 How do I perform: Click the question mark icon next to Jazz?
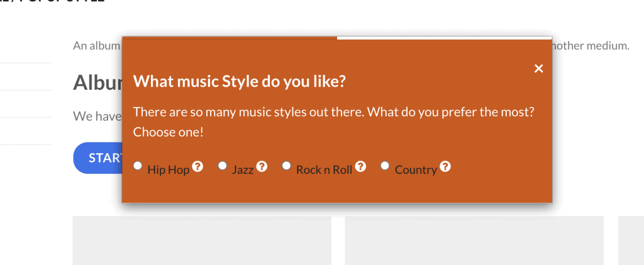[x=262, y=166]
